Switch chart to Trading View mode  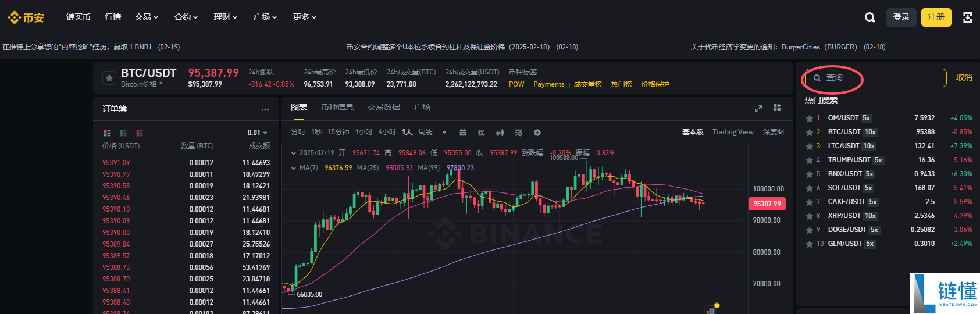click(733, 133)
